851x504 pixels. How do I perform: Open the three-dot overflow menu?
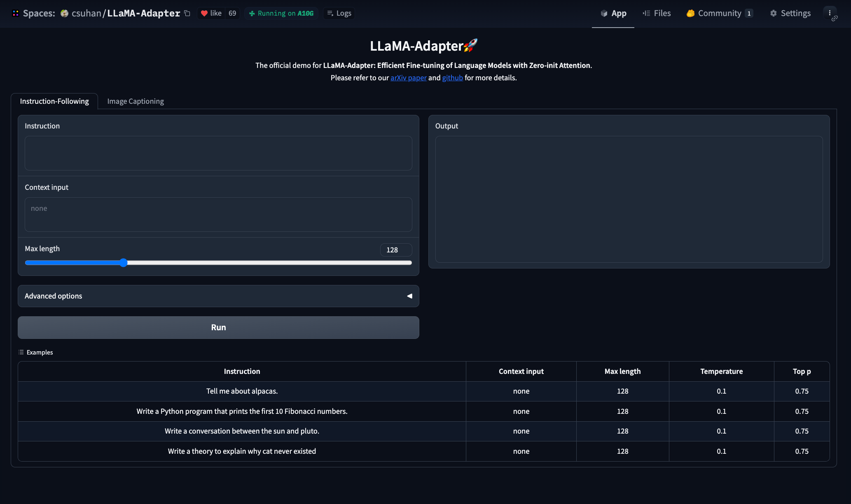pos(830,13)
